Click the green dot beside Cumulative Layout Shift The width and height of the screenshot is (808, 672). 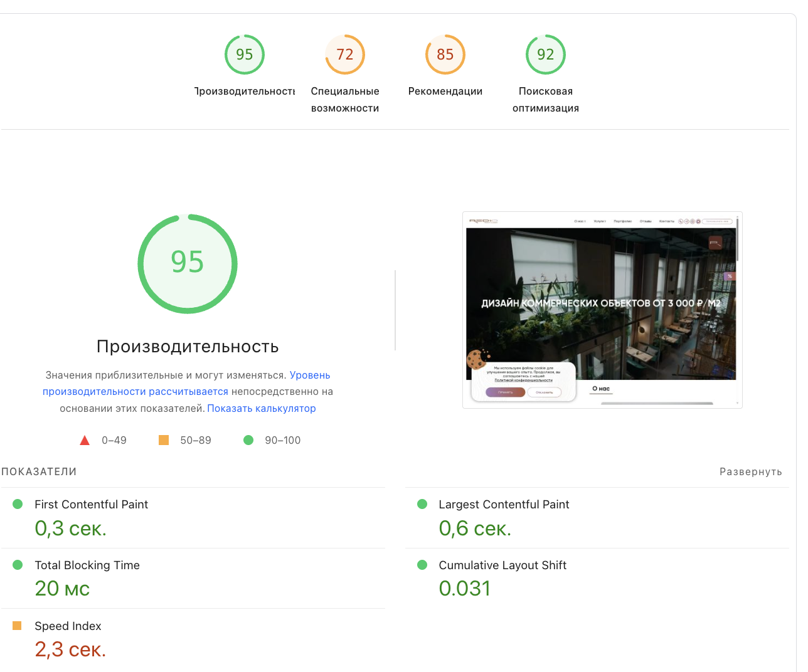point(422,565)
